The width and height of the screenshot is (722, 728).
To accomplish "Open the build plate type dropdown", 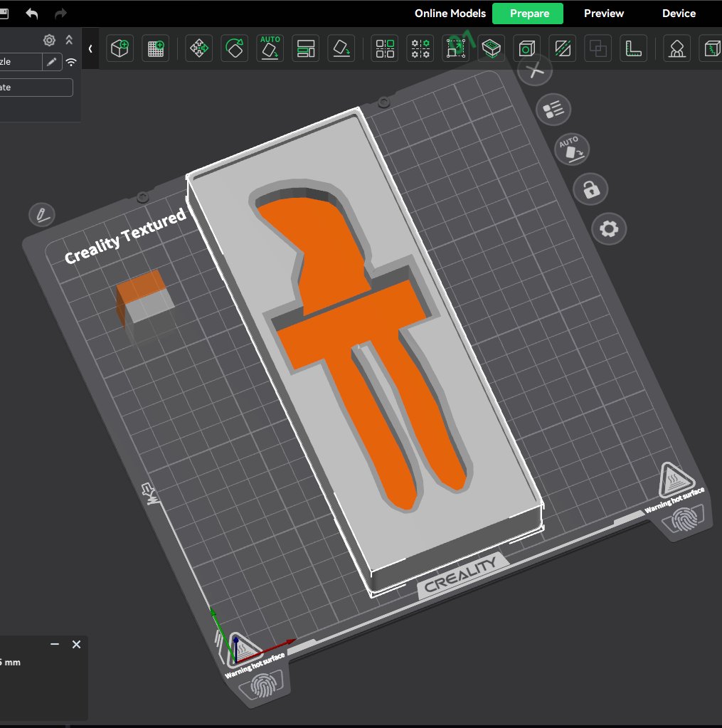I will tap(36, 88).
